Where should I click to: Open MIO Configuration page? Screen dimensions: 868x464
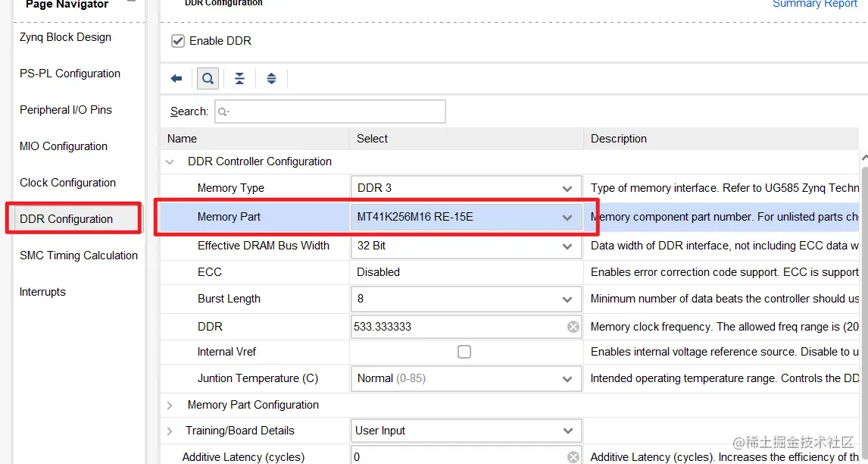click(x=64, y=146)
